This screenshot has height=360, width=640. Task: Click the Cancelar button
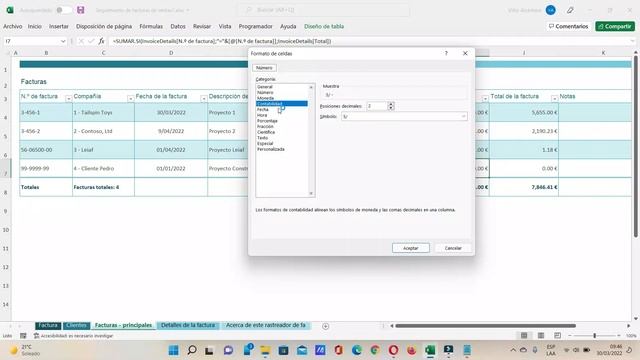click(x=453, y=248)
